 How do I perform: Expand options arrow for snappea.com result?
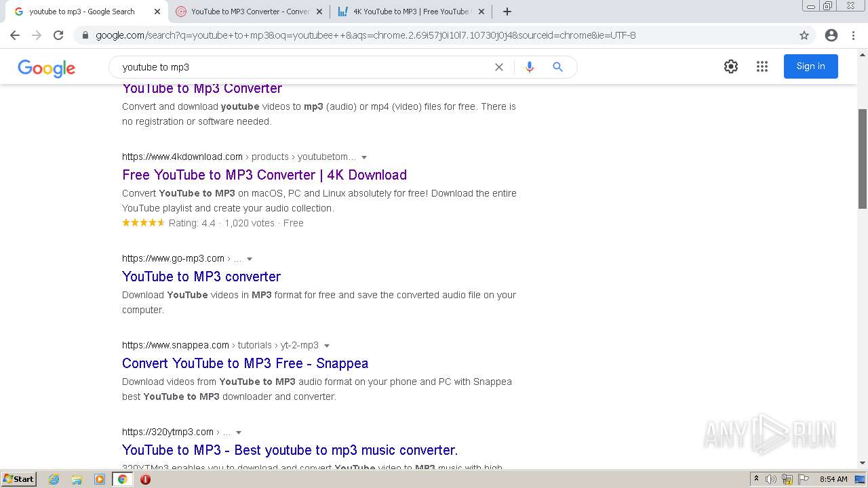pos(327,346)
